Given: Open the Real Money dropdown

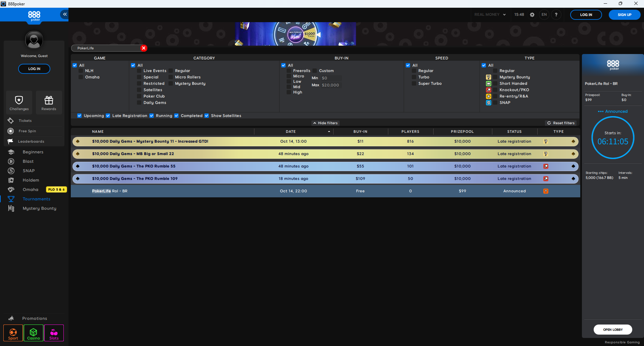Looking at the screenshot, I should point(490,15).
